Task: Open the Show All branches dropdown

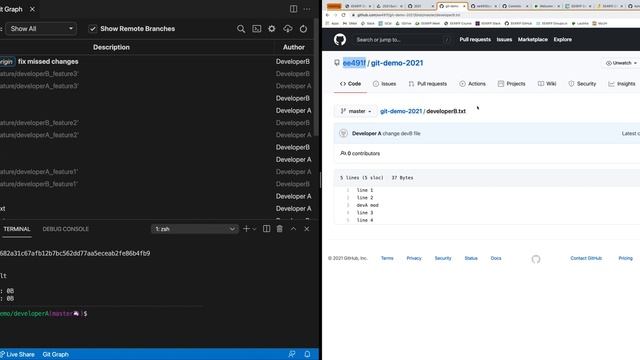Action: pos(41,29)
